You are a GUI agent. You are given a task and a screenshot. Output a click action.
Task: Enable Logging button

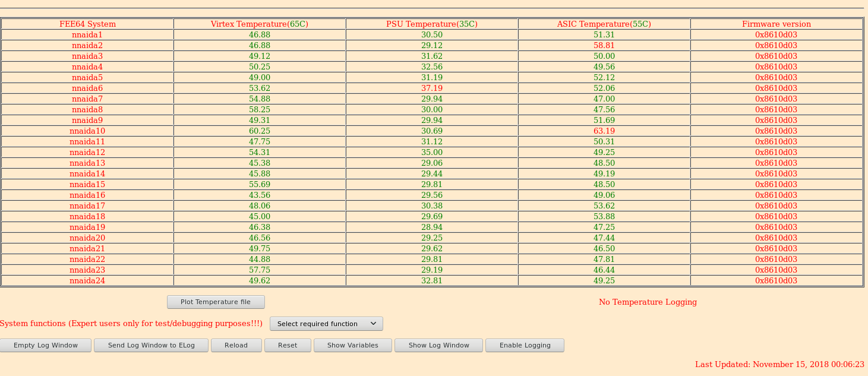(x=525, y=345)
